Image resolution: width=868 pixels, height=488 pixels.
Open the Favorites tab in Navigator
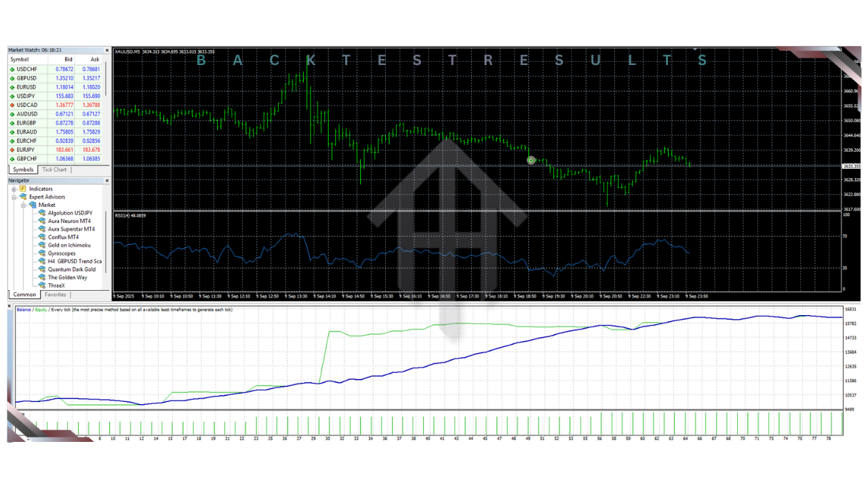click(x=56, y=295)
